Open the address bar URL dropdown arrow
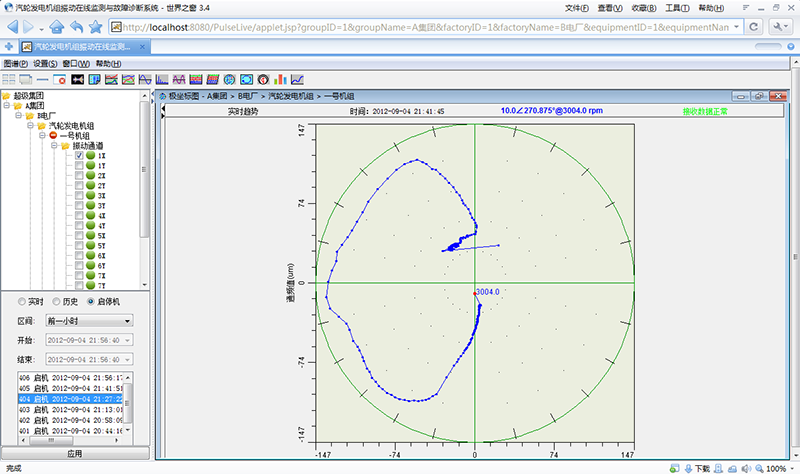This screenshot has height=474, width=800. click(x=736, y=27)
